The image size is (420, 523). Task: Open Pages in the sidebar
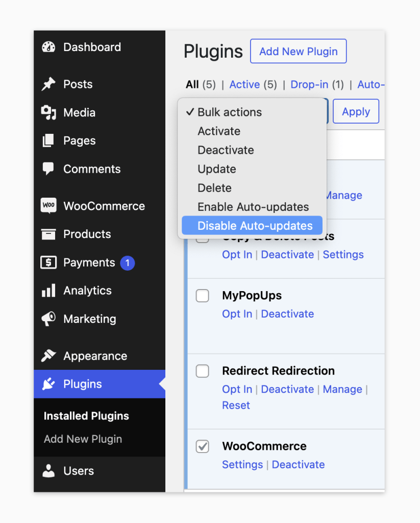pyautogui.click(x=79, y=141)
